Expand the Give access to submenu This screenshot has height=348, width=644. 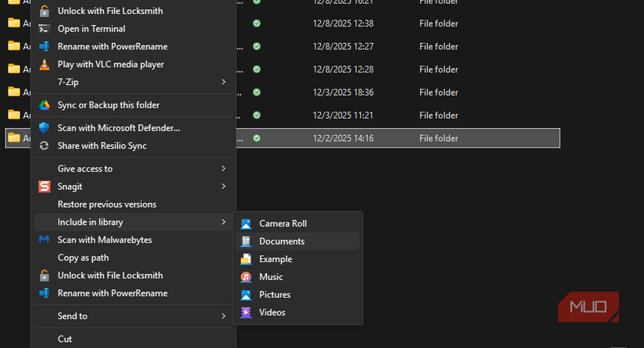pyautogui.click(x=223, y=169)
